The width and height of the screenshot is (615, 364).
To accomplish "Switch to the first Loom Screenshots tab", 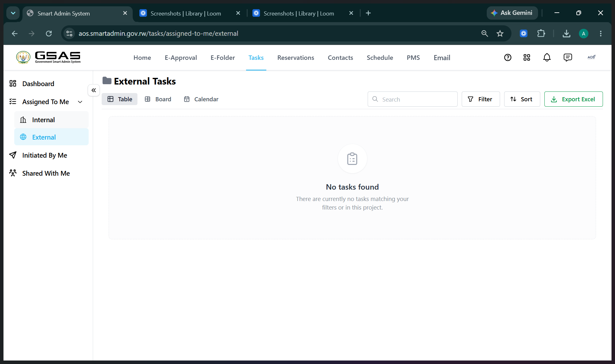I will point(185,13).
